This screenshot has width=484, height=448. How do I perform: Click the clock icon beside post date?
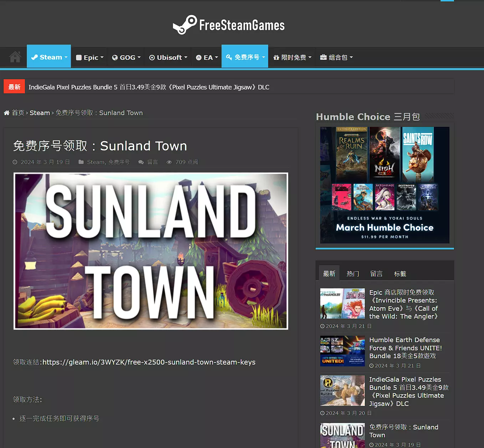15,162
